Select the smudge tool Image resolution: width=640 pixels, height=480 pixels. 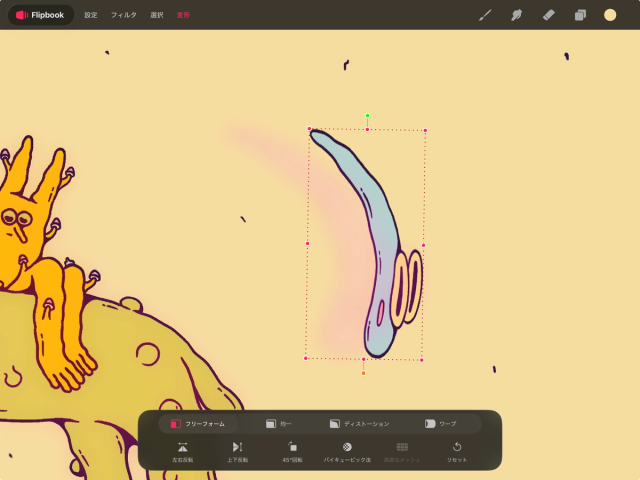tap(516, 15)
